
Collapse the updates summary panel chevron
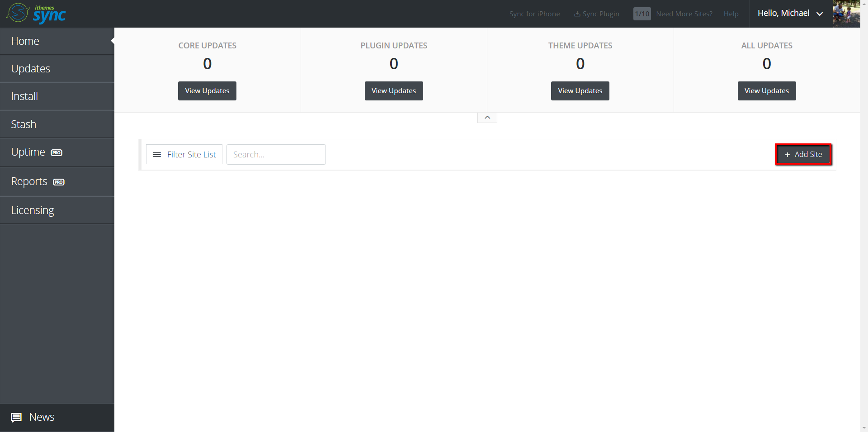pyautogui.click(x=487, y=118)
